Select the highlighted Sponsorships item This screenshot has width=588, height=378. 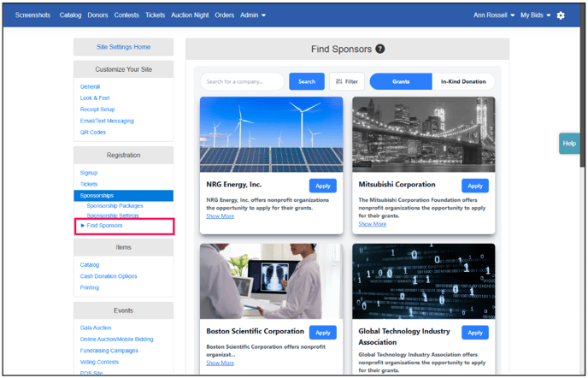pos(123,196)
